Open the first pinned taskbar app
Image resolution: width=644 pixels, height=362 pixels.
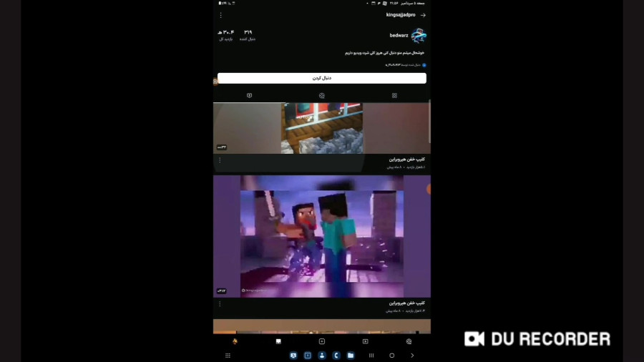click(x=293, y=356)
